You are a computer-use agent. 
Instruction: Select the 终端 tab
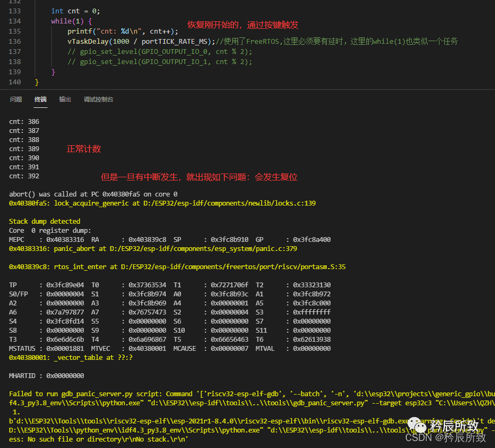click(x=41, y=99)
